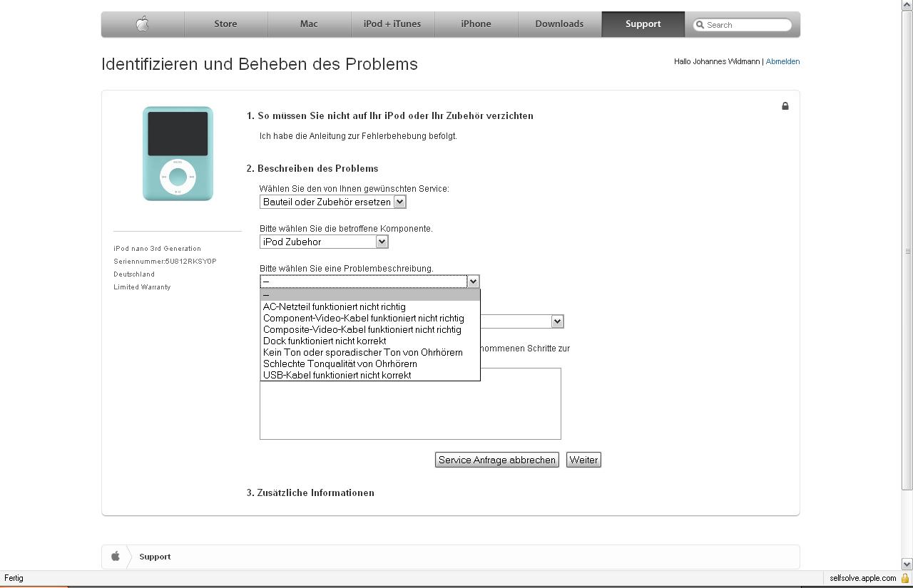Click the search magnifier icon
This screenshot has width=913, height=588.
(700, 25)
